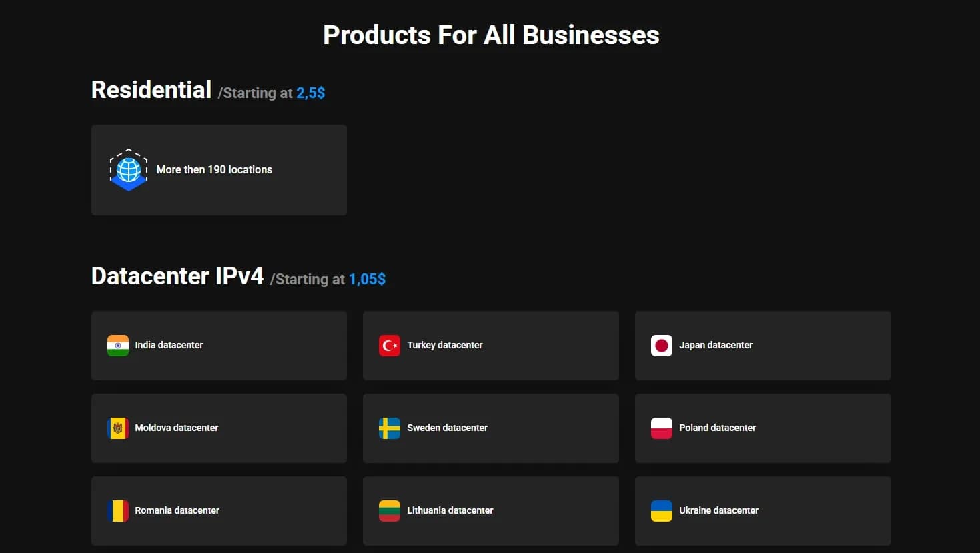Choose Lithuania datacenter label
Image resolution: width=980 pixels, height=553 pixels.
point(450,510)
